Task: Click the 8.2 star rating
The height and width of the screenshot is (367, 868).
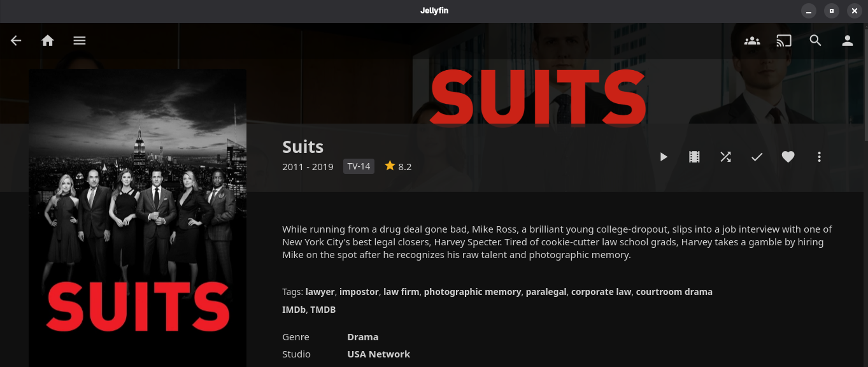Action: pos(398,167)
